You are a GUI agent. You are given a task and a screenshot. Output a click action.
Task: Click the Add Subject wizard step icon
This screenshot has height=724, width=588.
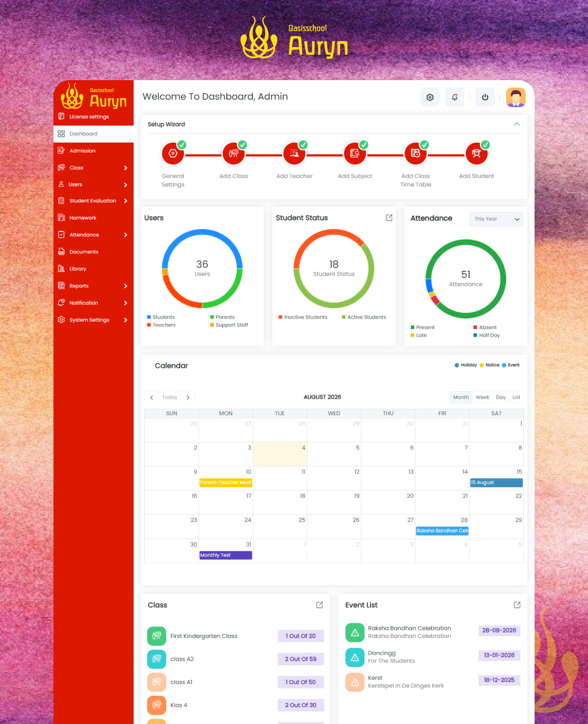tap(355, 153)
